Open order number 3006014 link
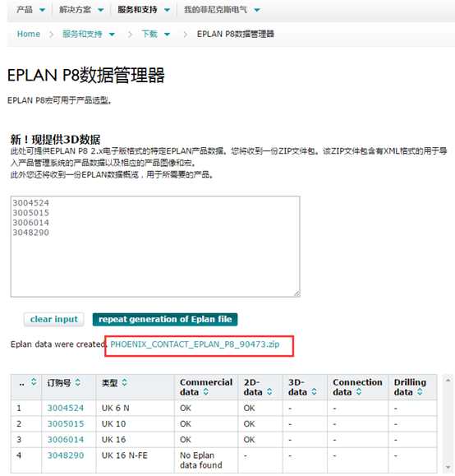 (66, 440)
